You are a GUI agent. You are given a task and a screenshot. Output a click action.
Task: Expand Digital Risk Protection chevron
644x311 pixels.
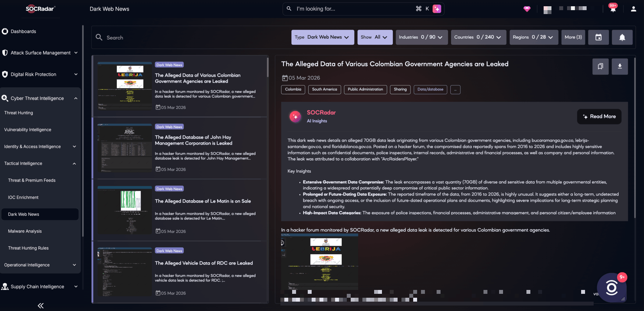76,74
